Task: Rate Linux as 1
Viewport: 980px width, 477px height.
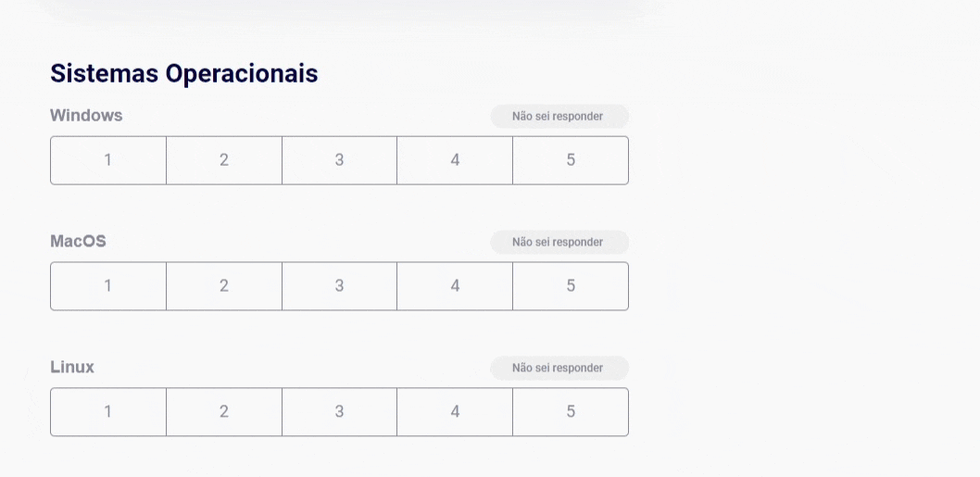Action: point(108,412)
